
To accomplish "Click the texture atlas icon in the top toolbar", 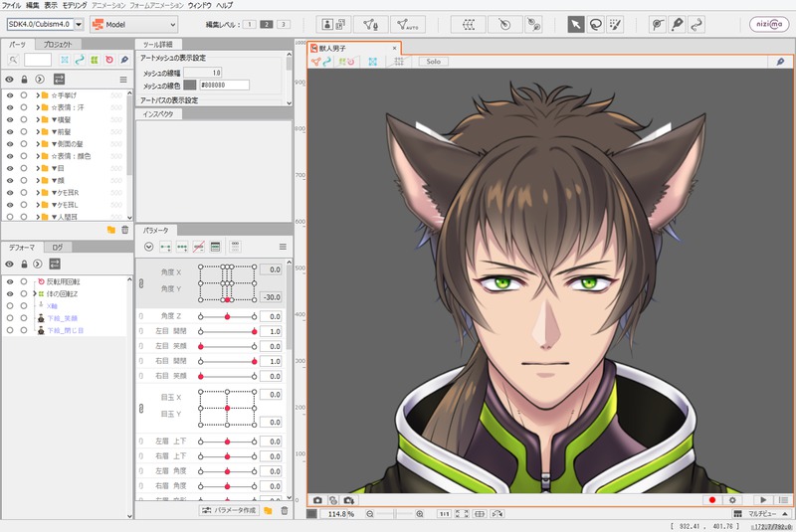I will tap(333, 24).
